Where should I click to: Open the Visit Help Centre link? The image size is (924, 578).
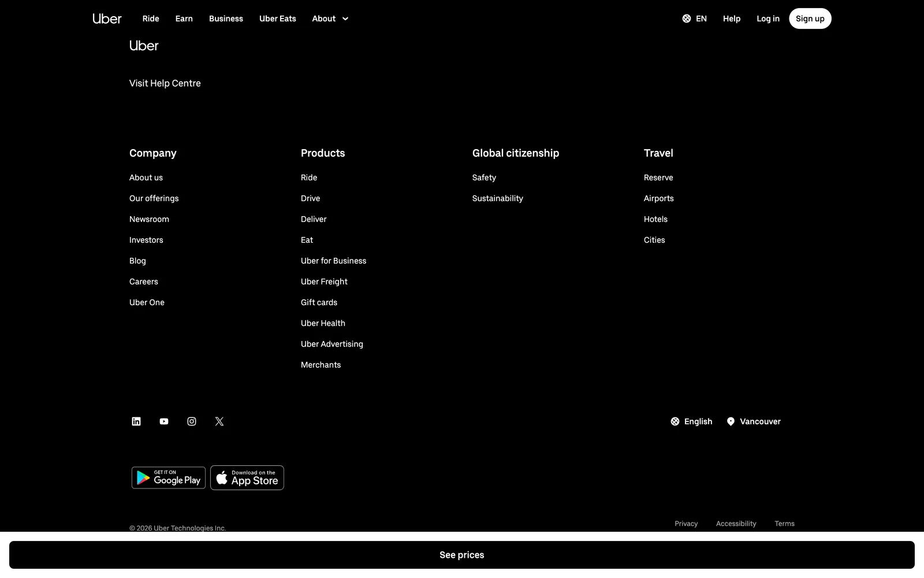[x=165, y=83]
